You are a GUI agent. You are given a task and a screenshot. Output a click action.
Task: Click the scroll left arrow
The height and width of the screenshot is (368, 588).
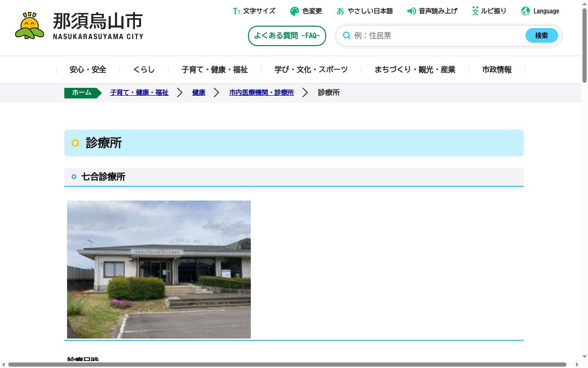(x=3, y=365)
